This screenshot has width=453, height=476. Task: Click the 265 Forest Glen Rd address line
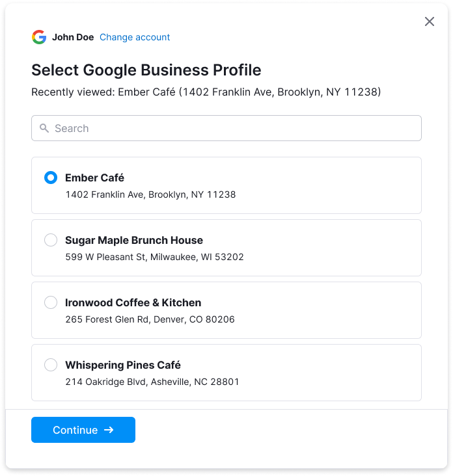pos(150,319)
